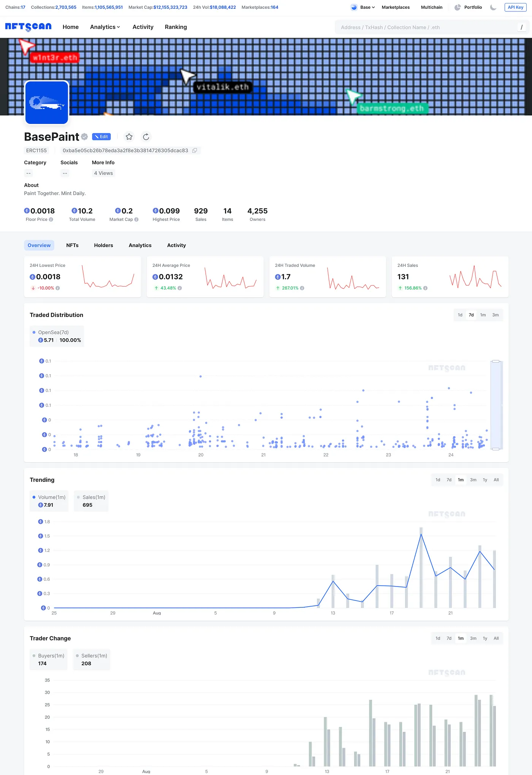Screen dimensions: 532x775
Task: Set Trending range to 1m
Action: coord(461,480)
